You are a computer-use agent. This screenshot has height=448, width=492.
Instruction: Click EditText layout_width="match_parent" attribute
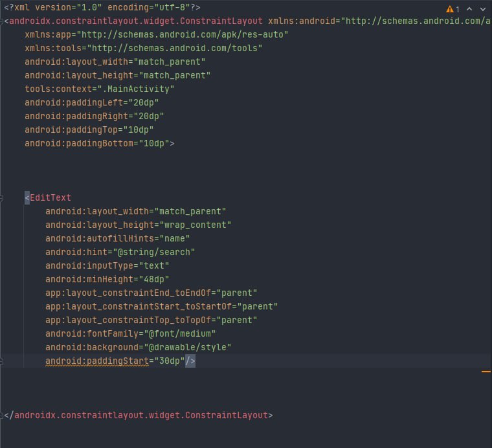coord(135,212)
